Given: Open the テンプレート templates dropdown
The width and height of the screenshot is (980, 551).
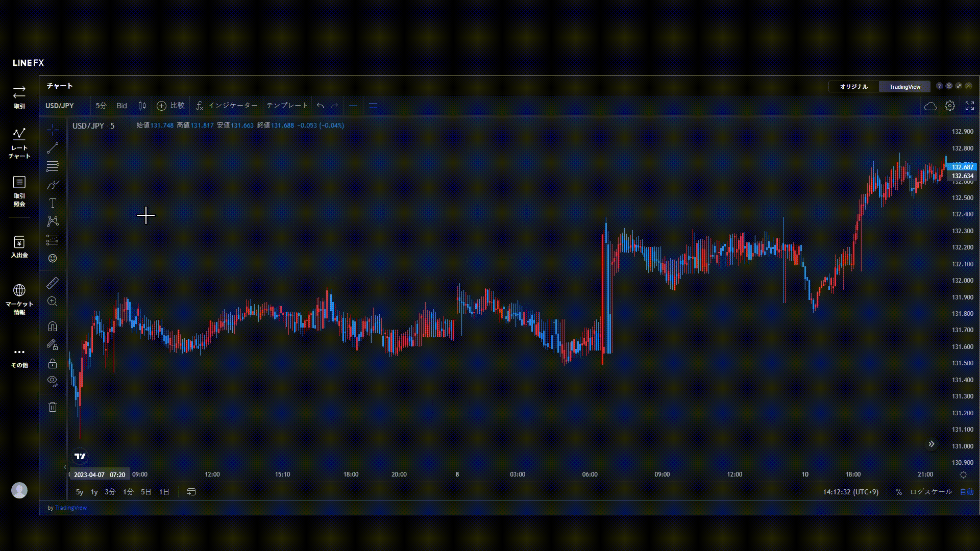Looking at the screenshot, I should pos(287,106).
